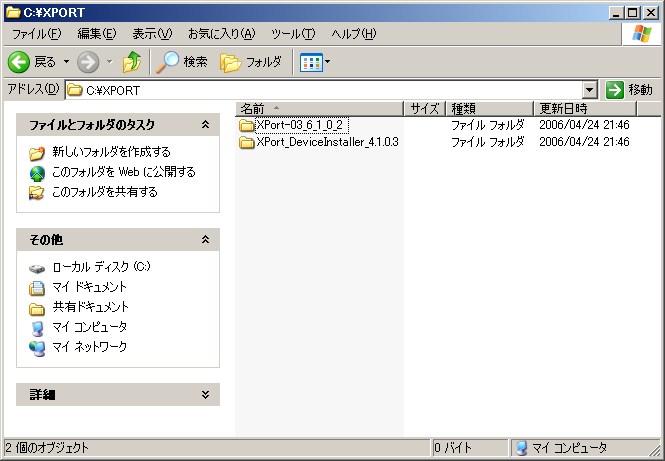The height and width of the screenshot is (461, 665).
Task: Open the 編集(E) menu
Action: point(97,34)
